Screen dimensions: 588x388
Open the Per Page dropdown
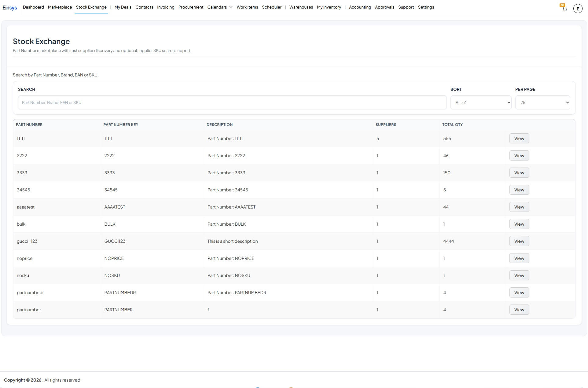542,102
